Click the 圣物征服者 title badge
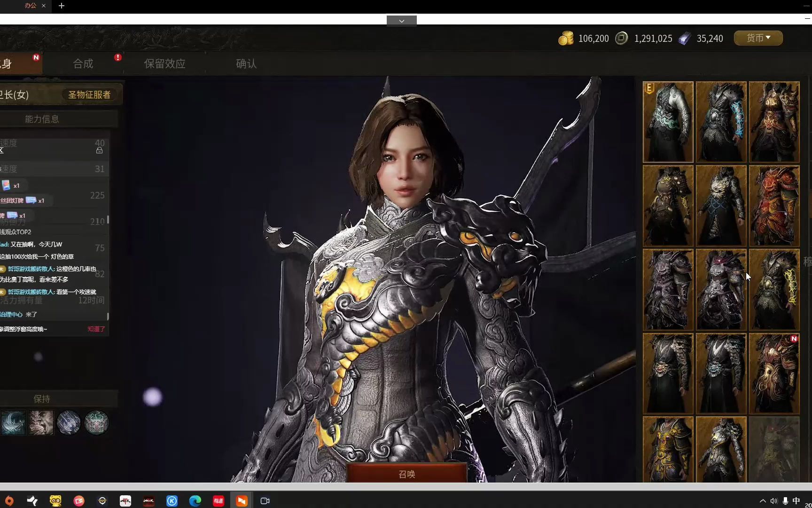The image size is (812, 508). point(89,95)
